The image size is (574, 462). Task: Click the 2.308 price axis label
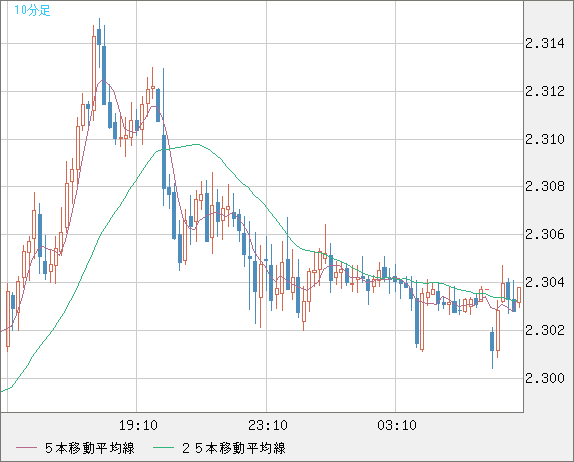coord(545,187)
